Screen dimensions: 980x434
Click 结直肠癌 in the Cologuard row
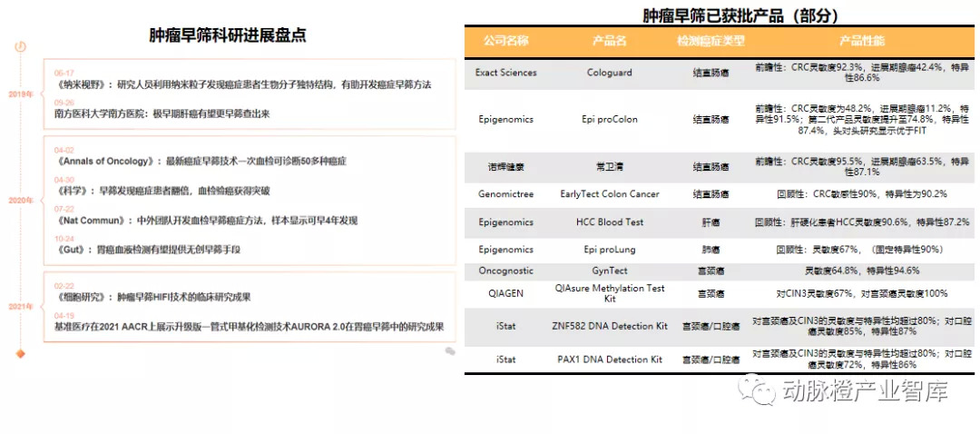click(x=710, y=74)
